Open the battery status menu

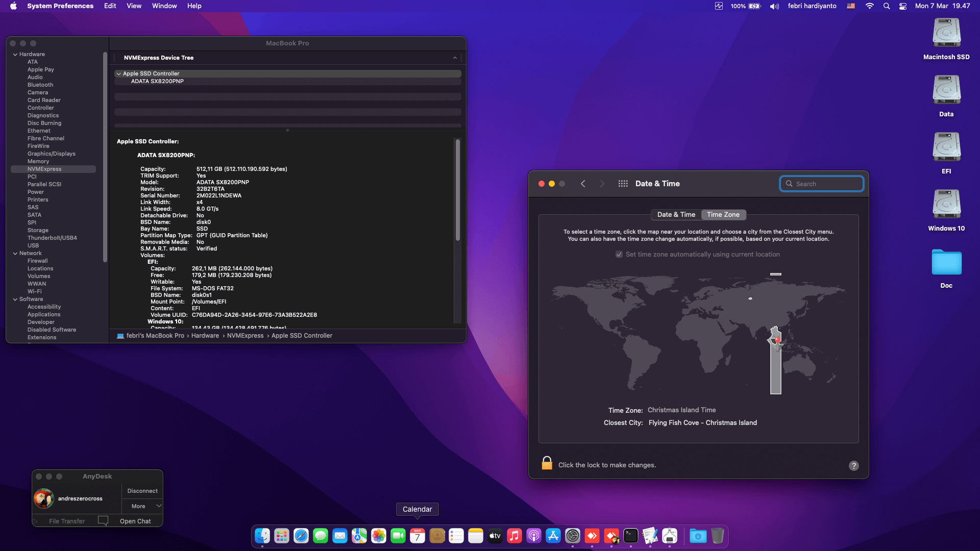click(754, 6)
